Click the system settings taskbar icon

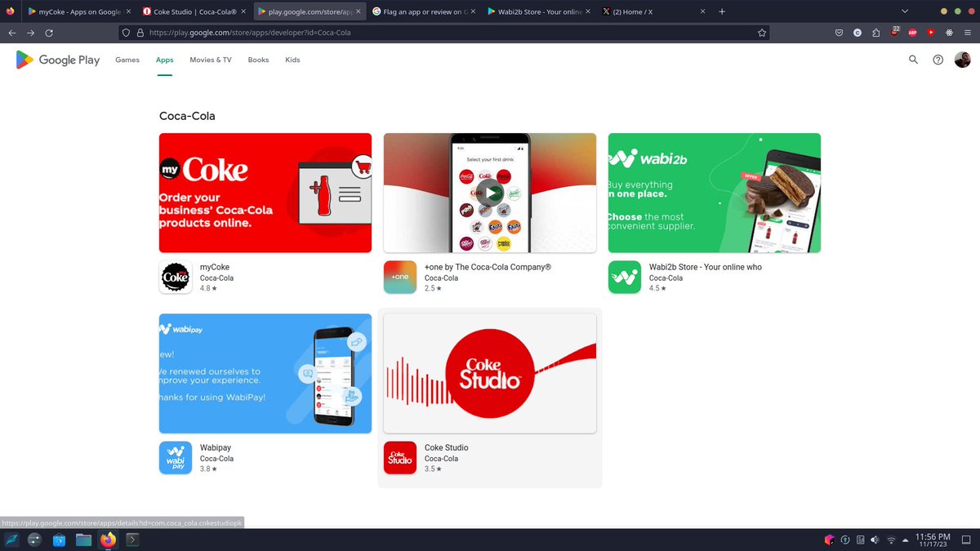pyautogui.click(x=36, y=540)
